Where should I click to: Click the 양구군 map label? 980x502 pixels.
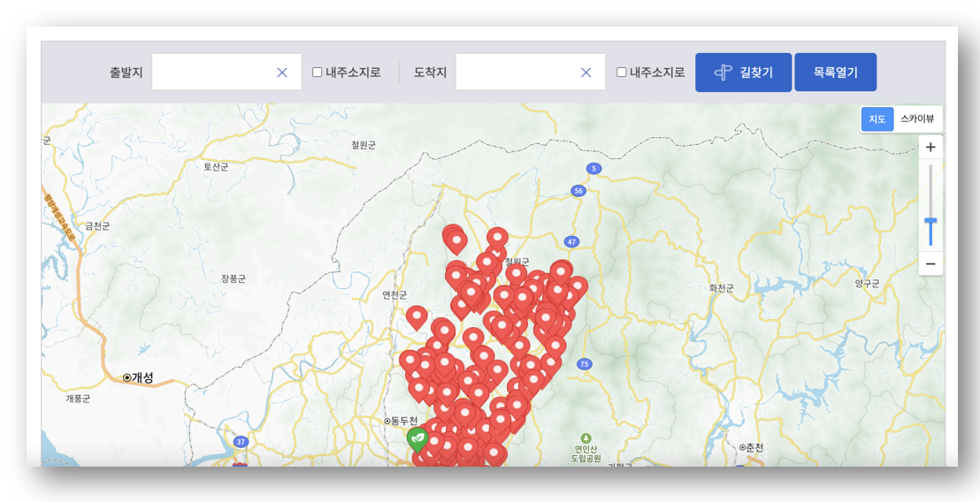(x=867, y=284)
